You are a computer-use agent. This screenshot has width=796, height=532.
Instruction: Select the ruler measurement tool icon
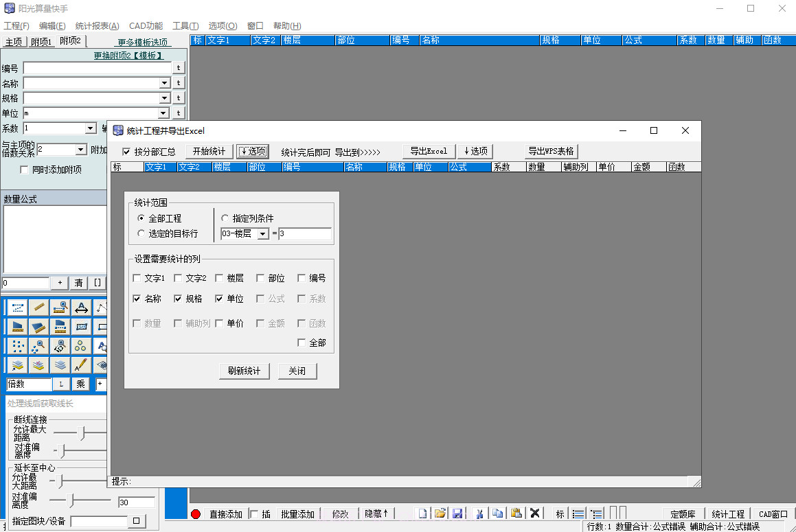pos(38,308)
